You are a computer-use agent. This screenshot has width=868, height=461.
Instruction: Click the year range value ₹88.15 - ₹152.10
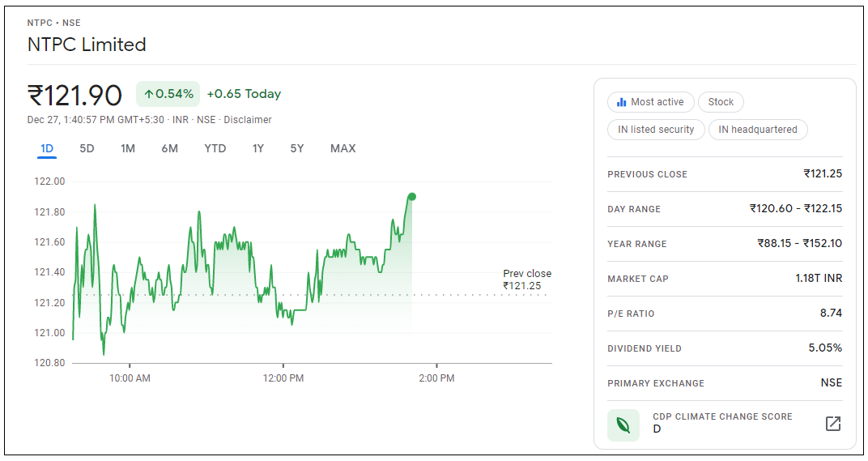click(x=800, y=244)
